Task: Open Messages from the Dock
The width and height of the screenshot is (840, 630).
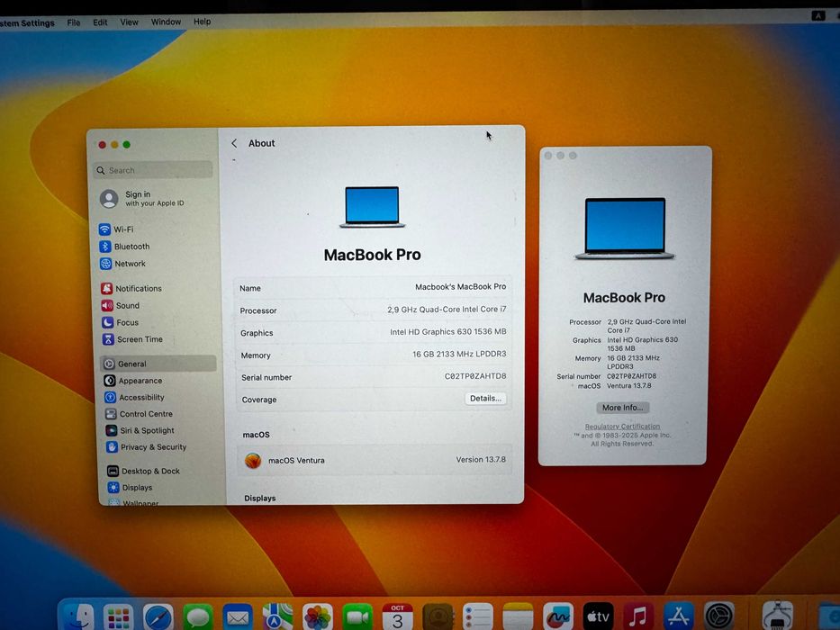Action: [198, 617]
